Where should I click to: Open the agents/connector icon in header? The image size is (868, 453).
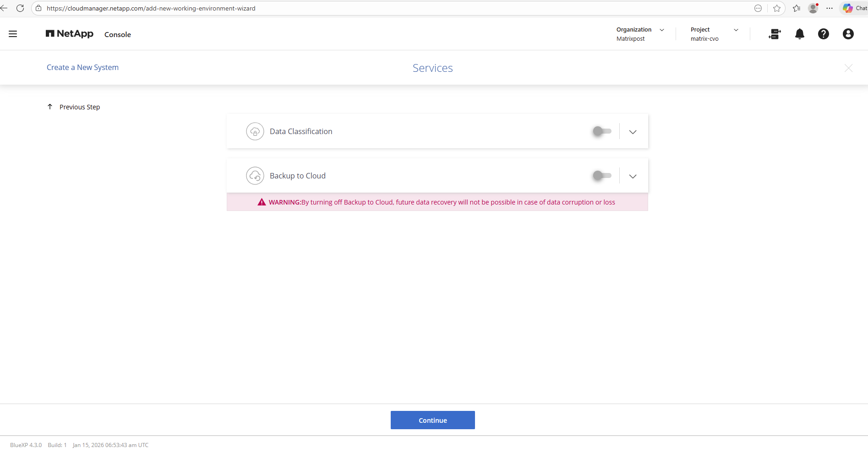coord(775,34)
